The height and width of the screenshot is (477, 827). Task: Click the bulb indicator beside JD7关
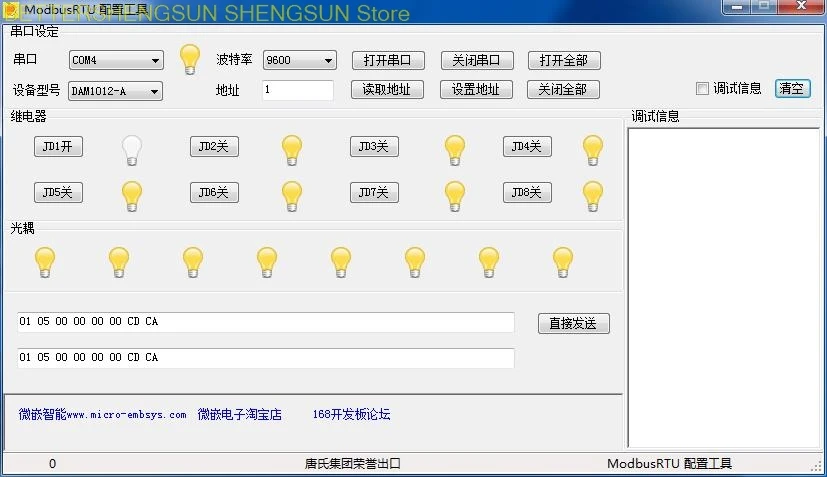455,195
